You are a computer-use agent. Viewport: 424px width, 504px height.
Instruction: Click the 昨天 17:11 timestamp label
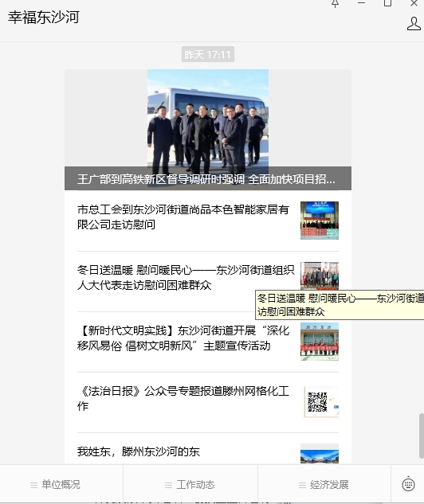(x=208, y=54)
